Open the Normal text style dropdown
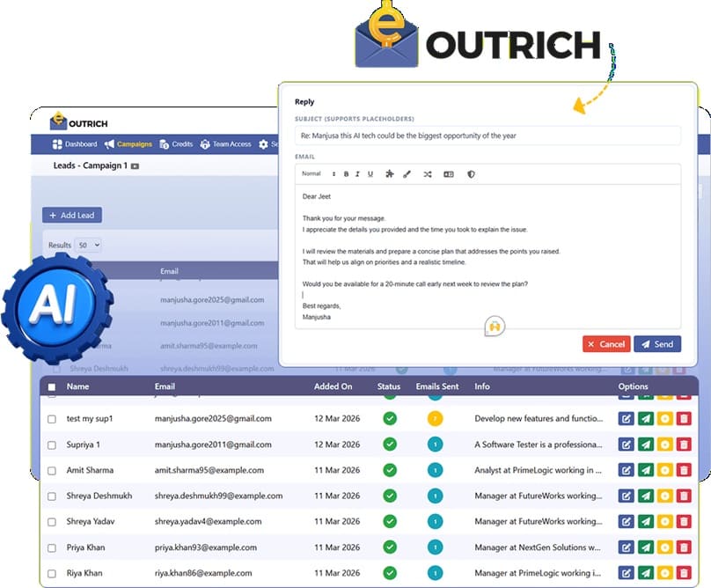 [x=319, y=174]
